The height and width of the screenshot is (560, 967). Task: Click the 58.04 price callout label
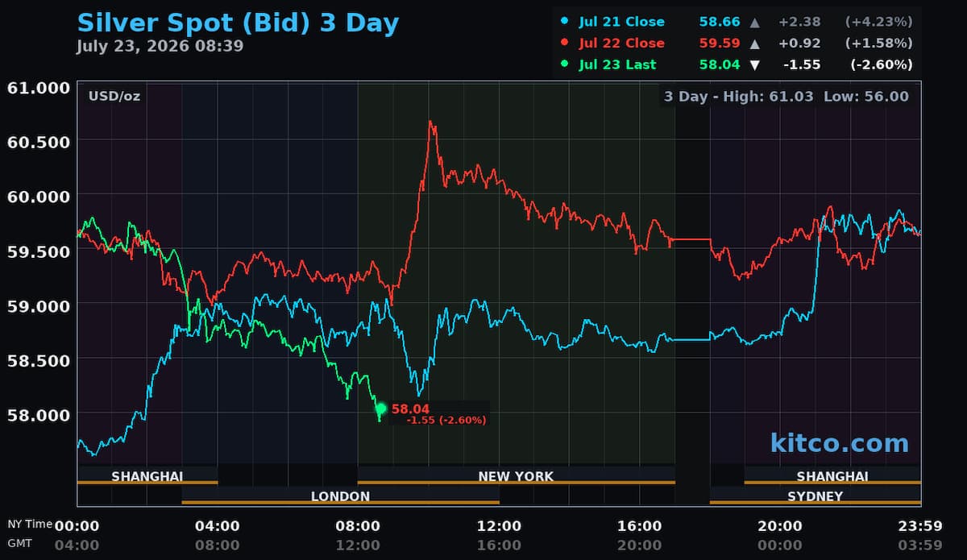pos(439,413)
